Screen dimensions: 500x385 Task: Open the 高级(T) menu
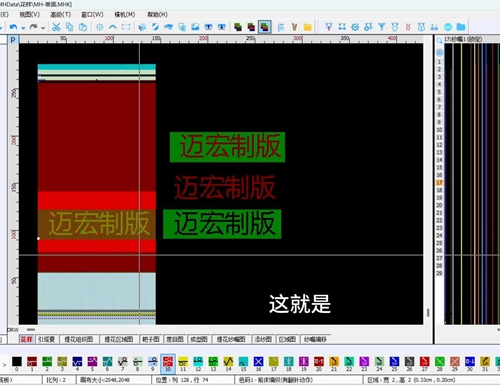[61, 15]
